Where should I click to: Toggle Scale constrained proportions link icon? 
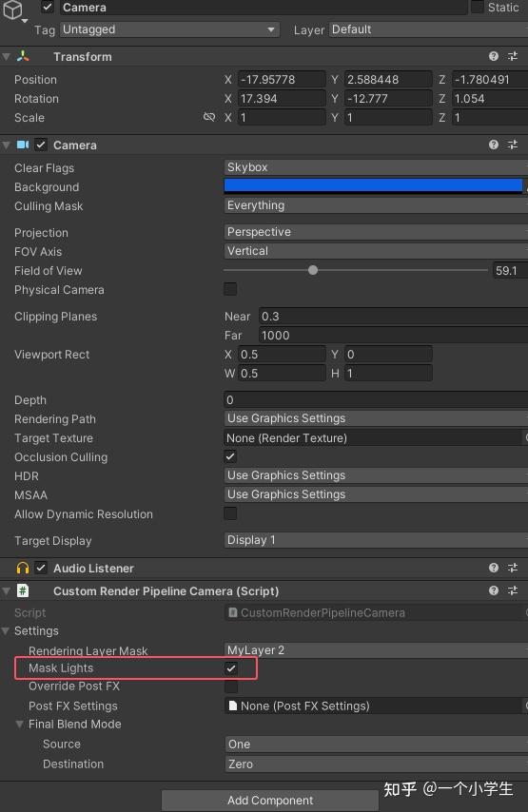click(208, 117)
